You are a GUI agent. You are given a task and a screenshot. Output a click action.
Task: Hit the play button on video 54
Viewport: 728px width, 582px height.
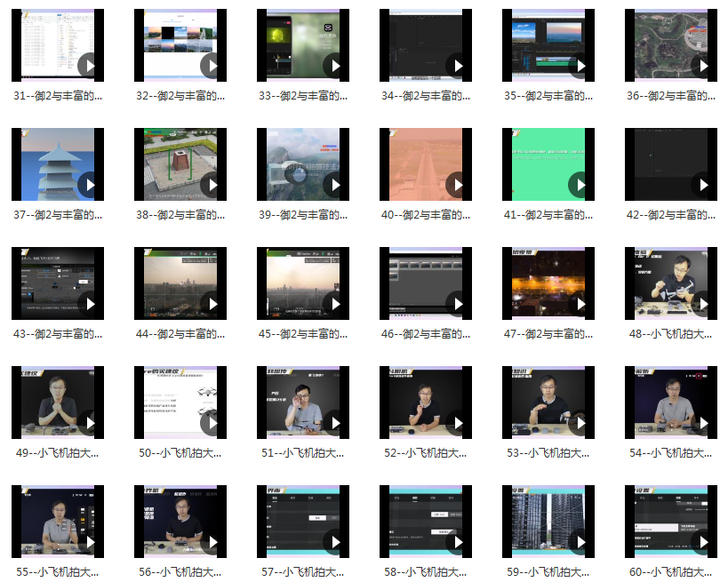(x=702, y=423)
